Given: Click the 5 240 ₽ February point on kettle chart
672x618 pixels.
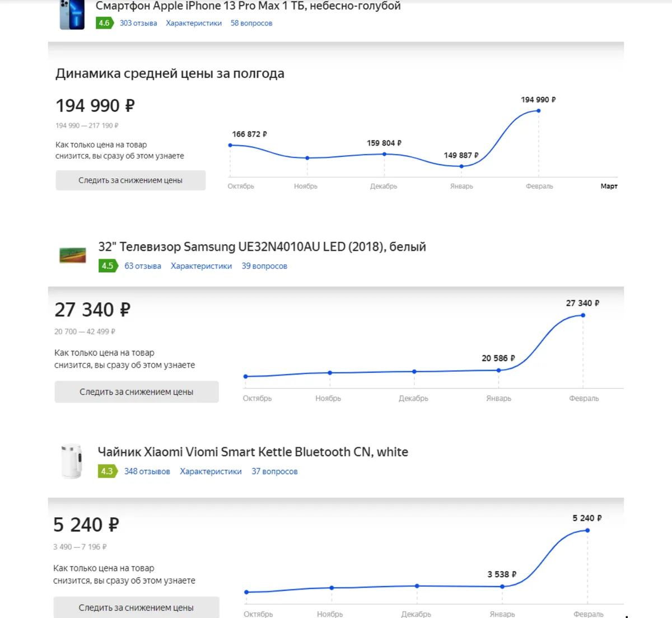Looking at the screenshot, I should [x=587, y=530].
